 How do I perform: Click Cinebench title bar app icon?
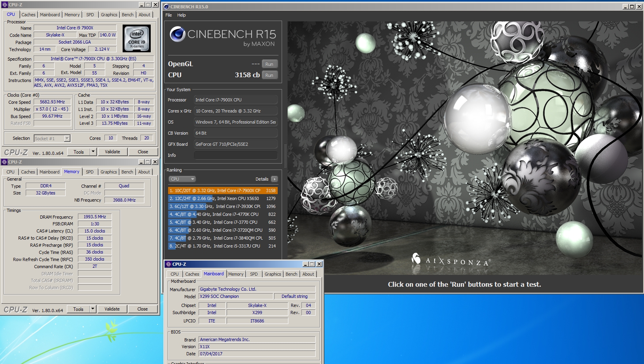(x=167, y=7)
